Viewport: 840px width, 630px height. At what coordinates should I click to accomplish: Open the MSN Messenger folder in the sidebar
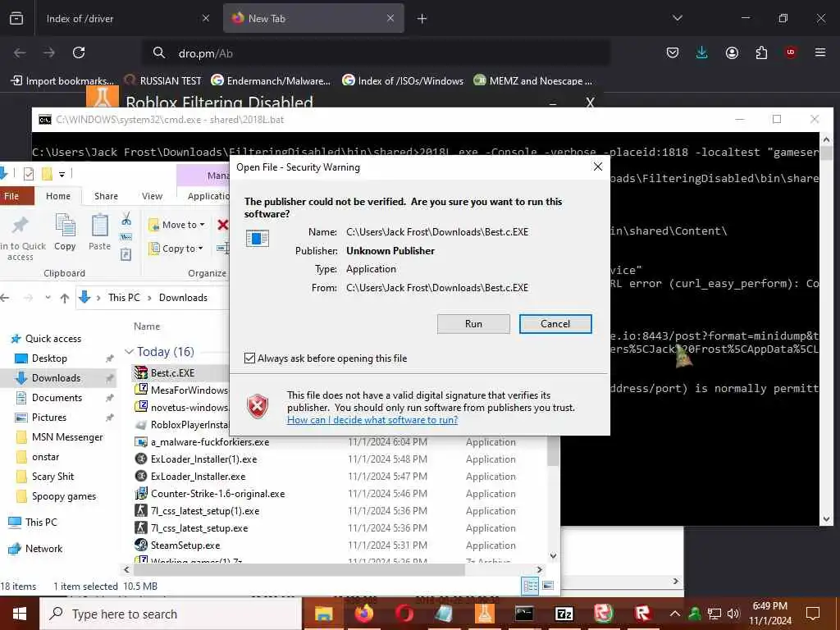(67, 437)
